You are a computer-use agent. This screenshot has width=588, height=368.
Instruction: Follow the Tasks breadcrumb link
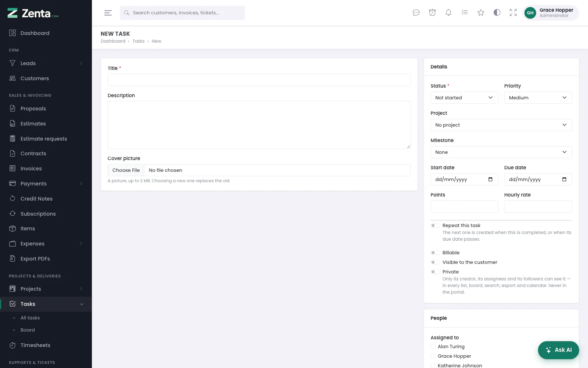click(139, 41)
